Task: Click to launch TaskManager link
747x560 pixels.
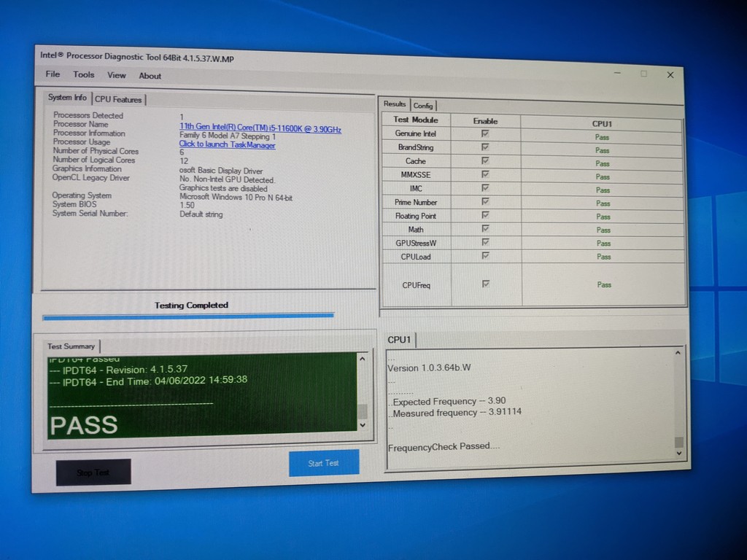Action: pyautogui.click(x=228, y=144)
